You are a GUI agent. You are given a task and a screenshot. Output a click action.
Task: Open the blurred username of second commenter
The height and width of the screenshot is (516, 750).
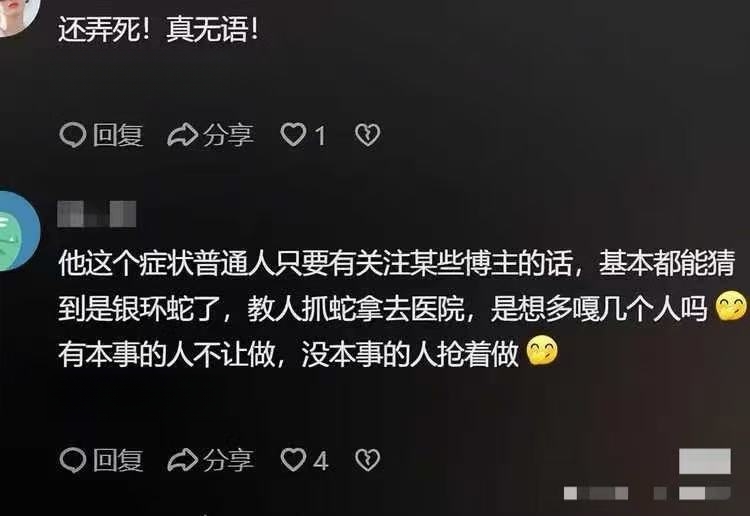click(x=97, y=214)
